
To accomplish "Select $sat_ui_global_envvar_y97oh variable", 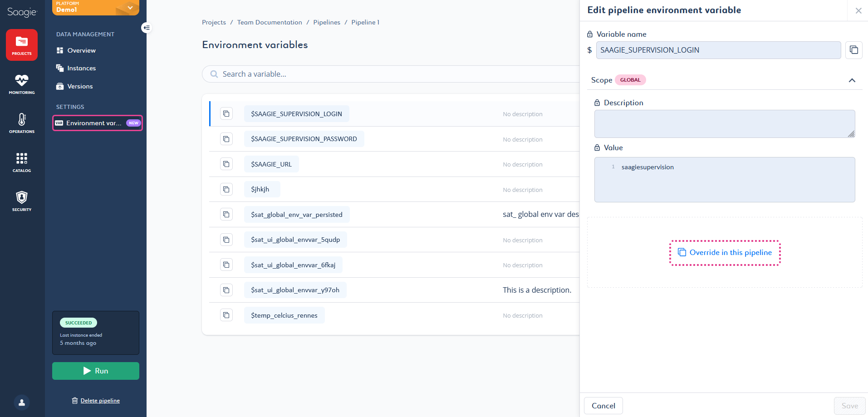I will (x=295, y=290).
